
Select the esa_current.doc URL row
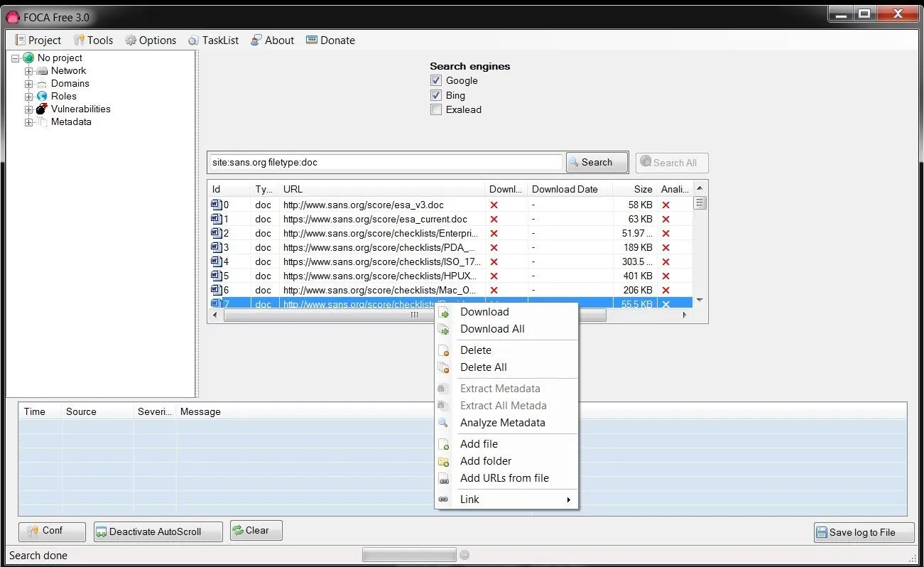[450, 219]
